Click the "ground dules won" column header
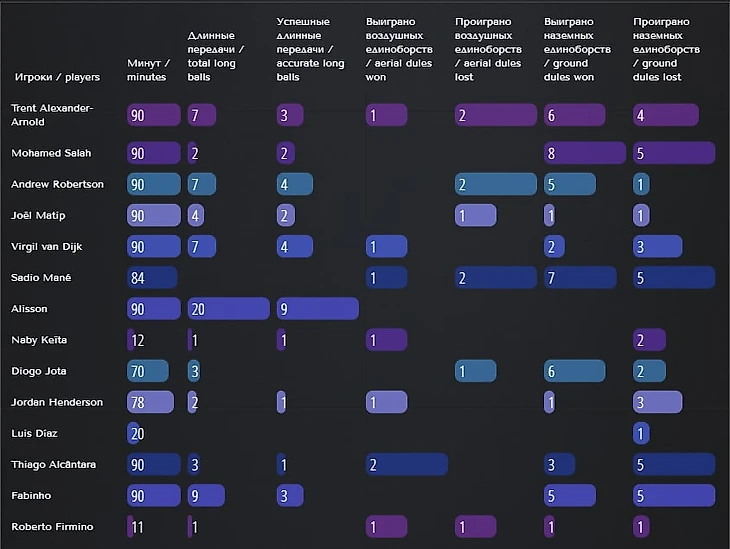The image size is (730, 549). pos(578,49)
